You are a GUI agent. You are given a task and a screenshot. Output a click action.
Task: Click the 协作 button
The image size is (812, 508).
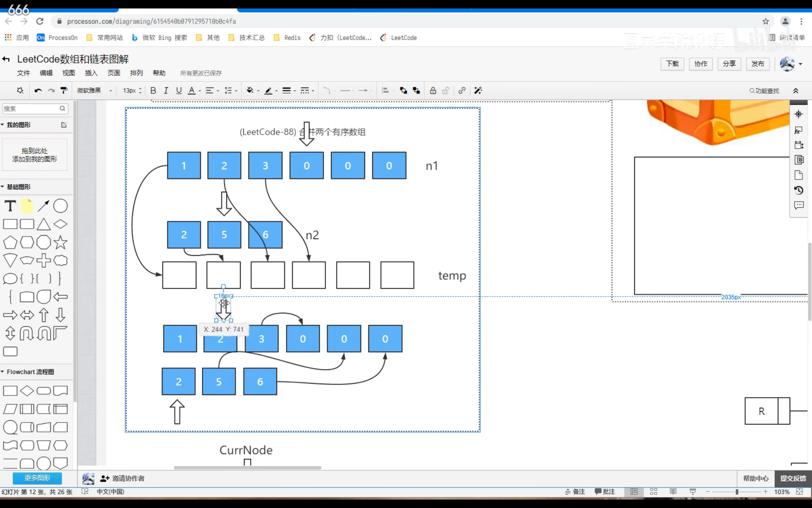(701, 64)
